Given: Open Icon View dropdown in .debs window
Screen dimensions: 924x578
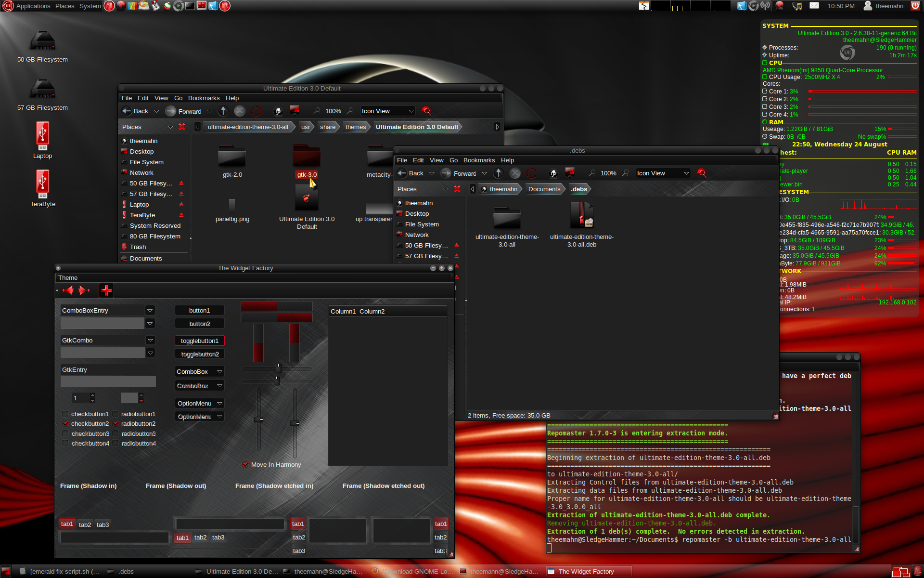Looking at the screenshot, I should [x=663, y=173].
